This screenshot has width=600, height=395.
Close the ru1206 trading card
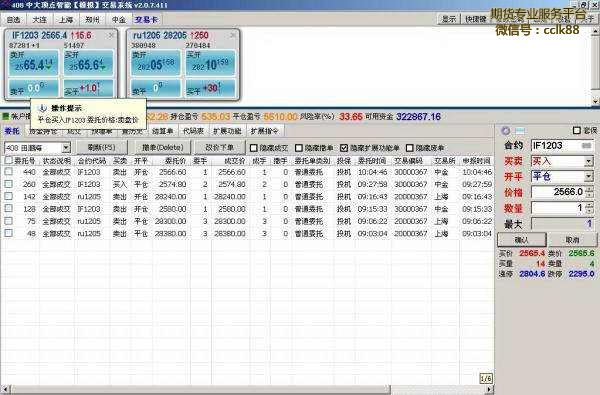click(233, 35)
